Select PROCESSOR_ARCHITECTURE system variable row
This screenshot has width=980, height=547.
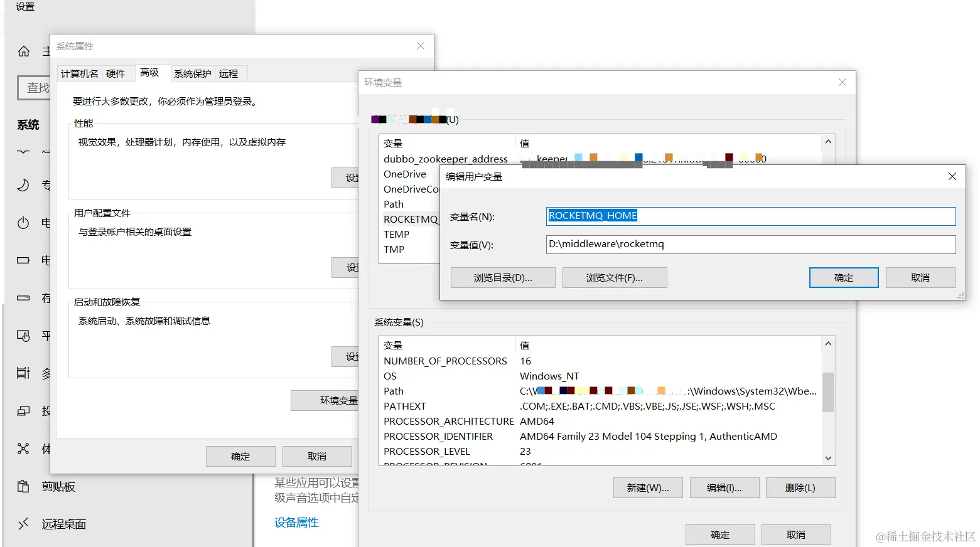601,421
